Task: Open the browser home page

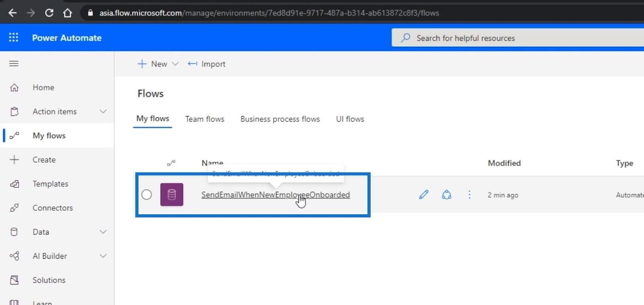Action: pyautogui.click(x=67, y=13)
